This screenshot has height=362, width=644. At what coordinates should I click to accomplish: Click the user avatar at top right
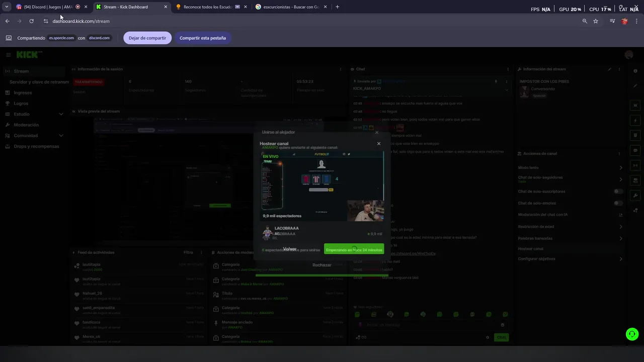(628, 55)
